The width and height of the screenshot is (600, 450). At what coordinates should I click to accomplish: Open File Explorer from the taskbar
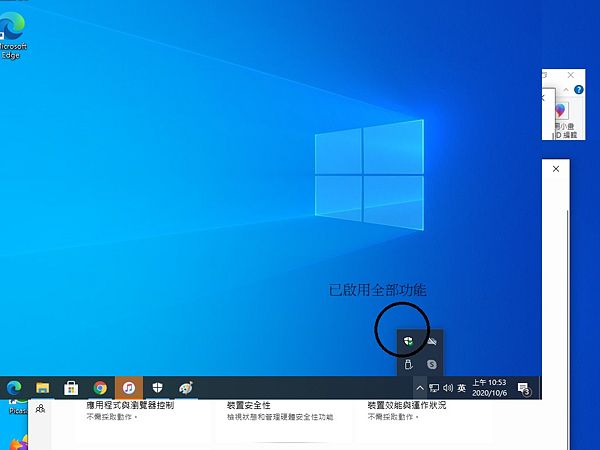click(42, 388)
